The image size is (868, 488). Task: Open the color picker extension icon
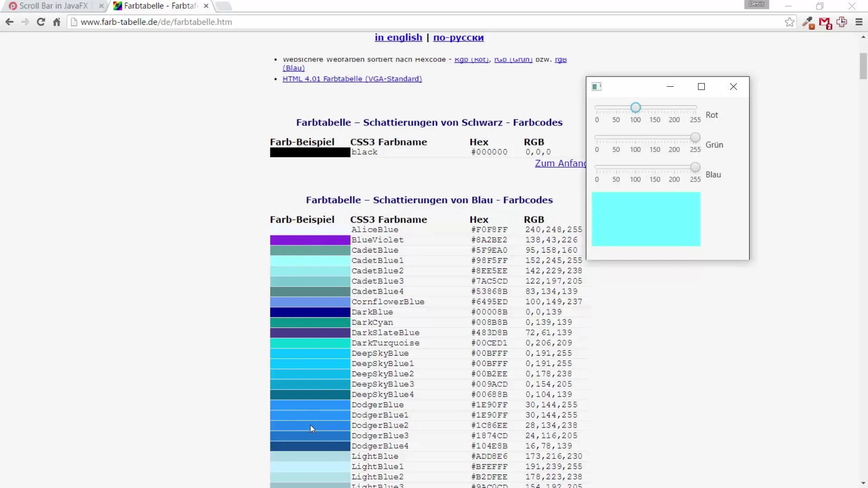click(x=808, y=22)
